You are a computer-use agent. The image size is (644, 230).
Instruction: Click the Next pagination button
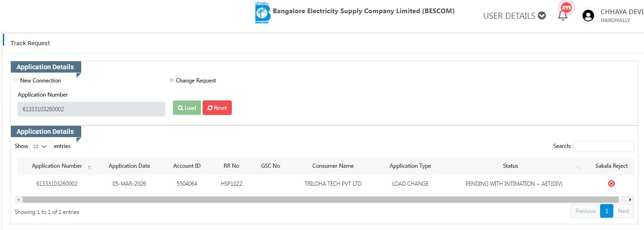pyautogui.click(x=623, y=211)
